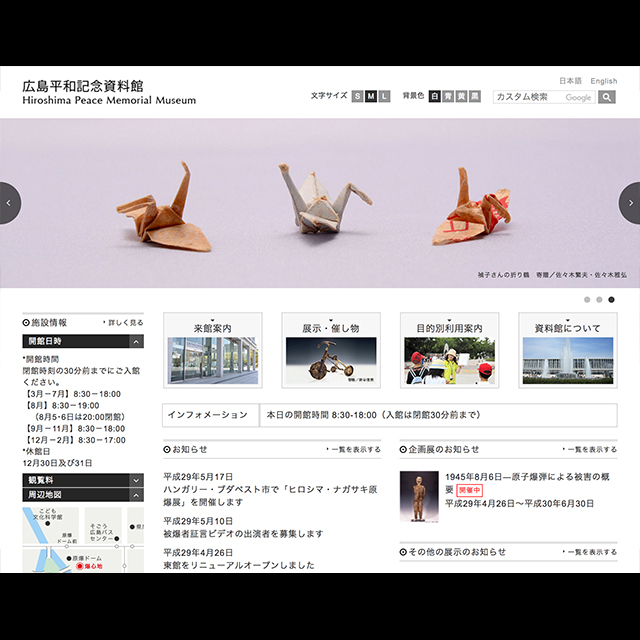
Task: Select third carousel dot
Action: tap(611, 300)
